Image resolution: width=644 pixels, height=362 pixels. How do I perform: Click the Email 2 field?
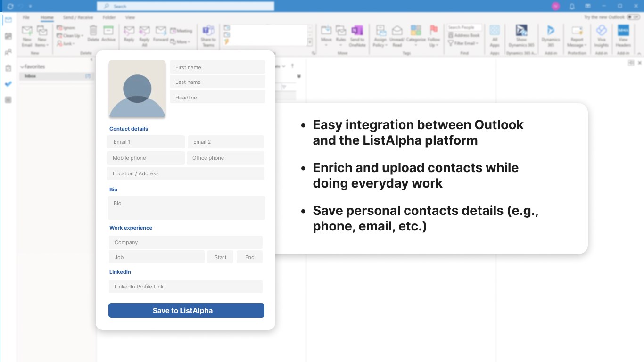(x=226, y=142)
